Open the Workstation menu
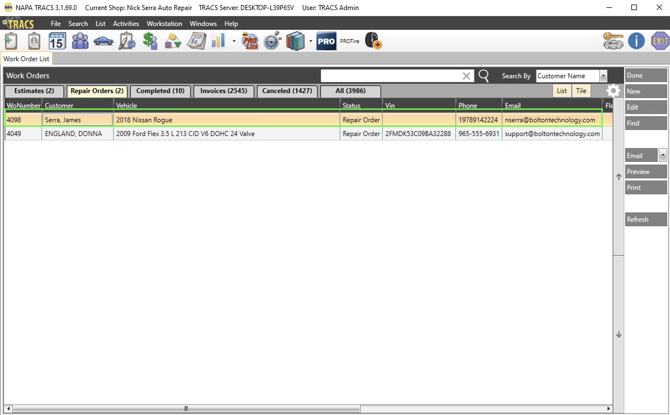670x415 pixels. tap(164, 24)
